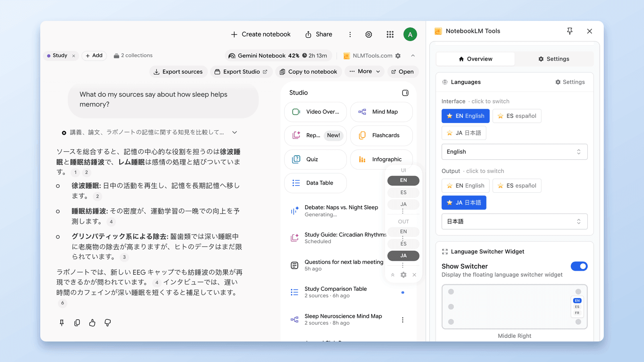Click Export Studio
This screenshot has width=644, height=362.
pyautogui.click(x=241, y=72)
